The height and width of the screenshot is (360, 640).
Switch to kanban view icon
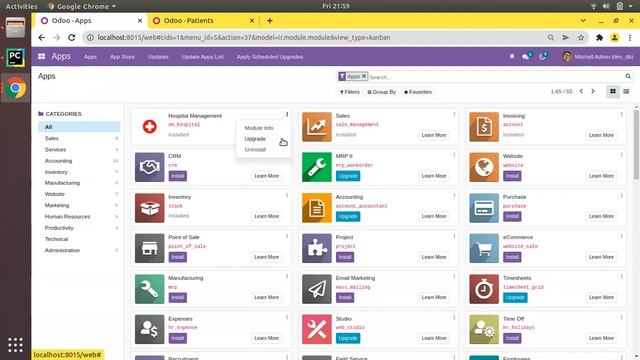point(613,91)
